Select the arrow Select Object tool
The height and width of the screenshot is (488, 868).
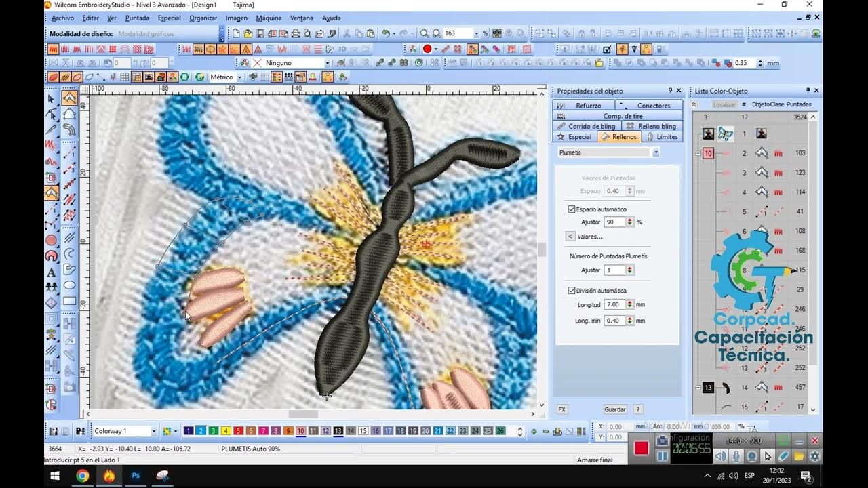click(x=52, y=98)
